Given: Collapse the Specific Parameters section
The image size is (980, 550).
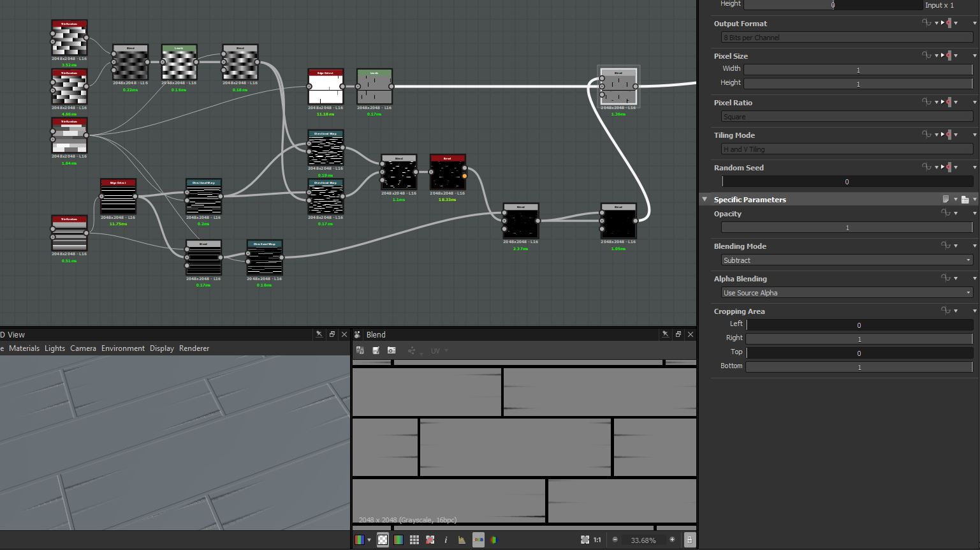Looking at the screenshot, I should tap(705, 199).
